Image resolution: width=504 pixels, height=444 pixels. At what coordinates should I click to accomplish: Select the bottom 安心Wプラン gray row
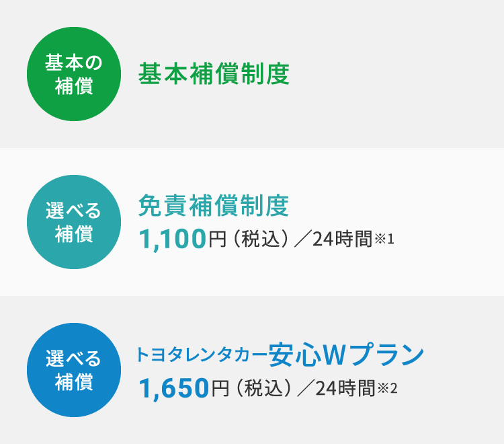pos(252,370)
